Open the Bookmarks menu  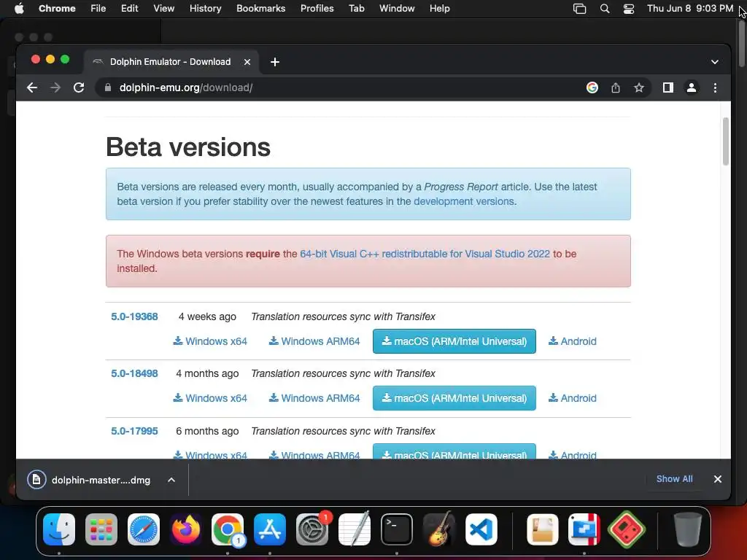click(x=260, y=9)
